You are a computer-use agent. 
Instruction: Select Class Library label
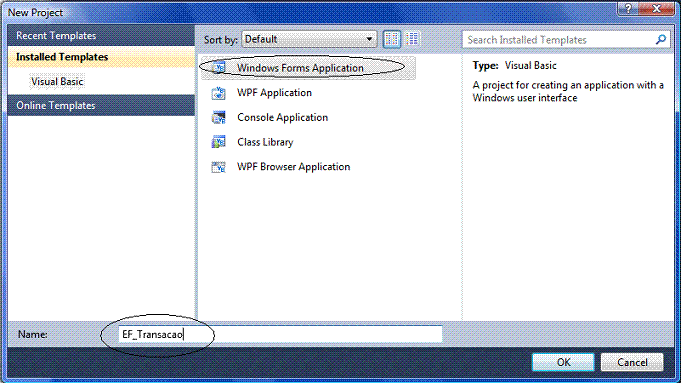tap(265, 142)
